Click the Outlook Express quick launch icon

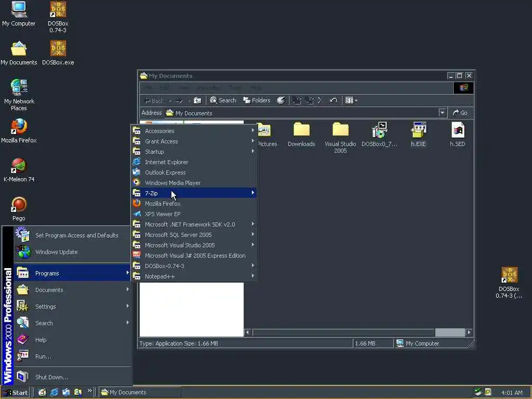point(66,392)
